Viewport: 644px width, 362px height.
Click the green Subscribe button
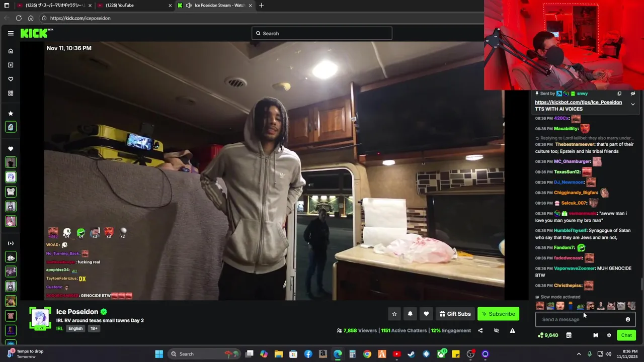[498, 314]
